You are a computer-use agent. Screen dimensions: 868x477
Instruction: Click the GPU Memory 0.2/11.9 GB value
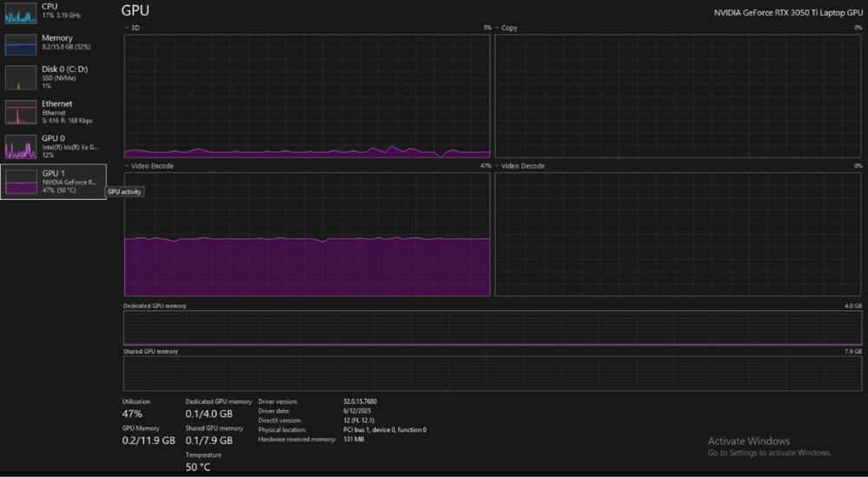148,441
